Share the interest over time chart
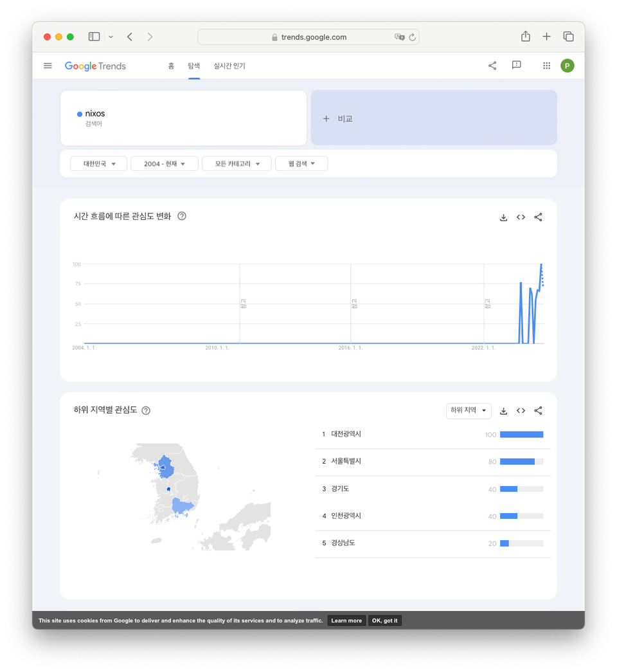The image size is (617, 672). (x=538, y=217)
